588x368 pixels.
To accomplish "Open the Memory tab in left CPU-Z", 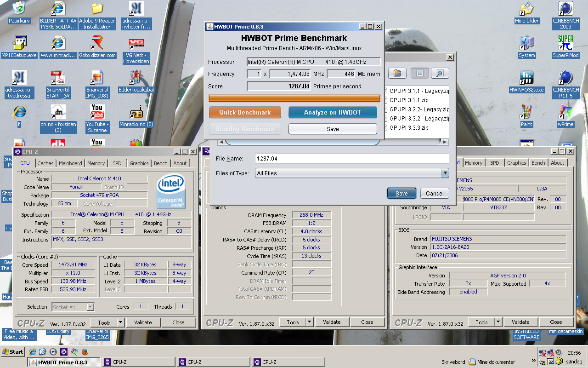I will point(96,163).
